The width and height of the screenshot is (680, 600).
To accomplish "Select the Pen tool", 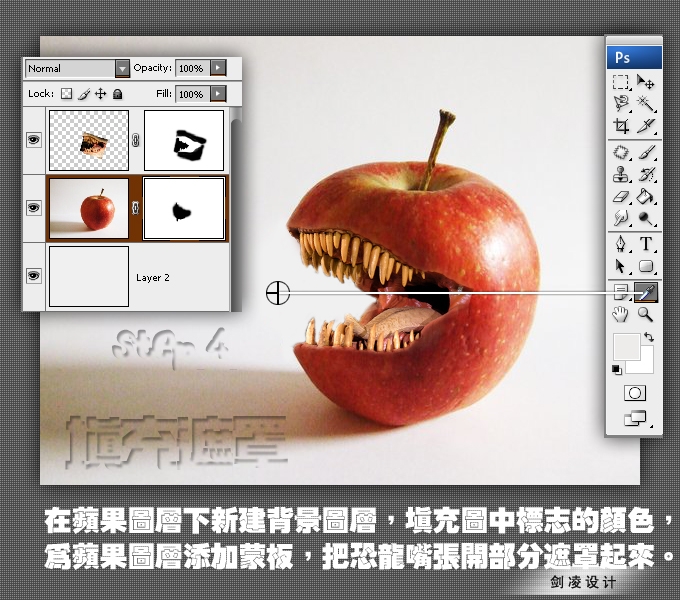I will coord(621,244).
